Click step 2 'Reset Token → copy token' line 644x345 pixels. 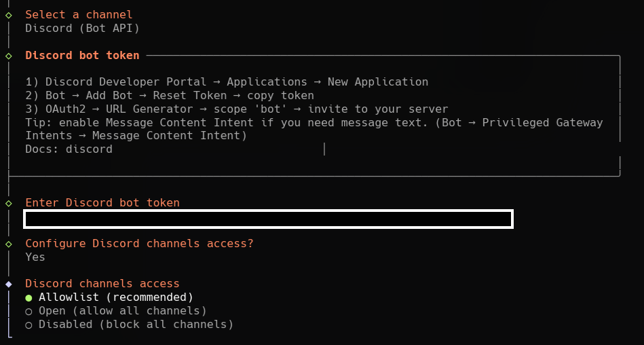coord(170,95)
